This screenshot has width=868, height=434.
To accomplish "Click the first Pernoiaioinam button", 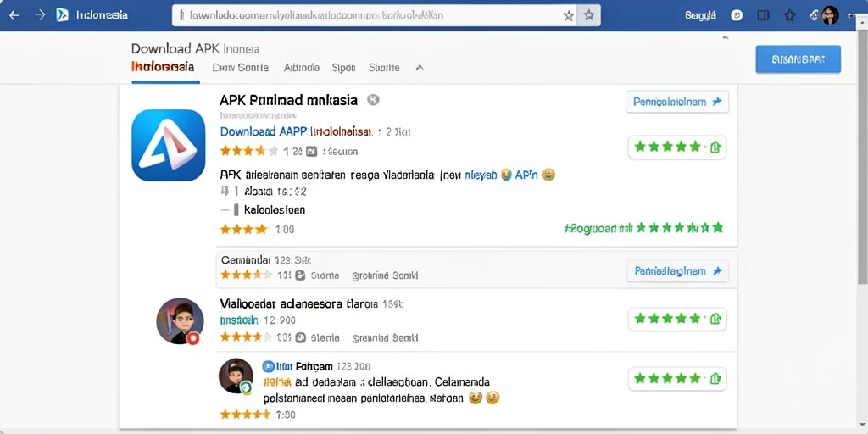I will click(677, 102).
